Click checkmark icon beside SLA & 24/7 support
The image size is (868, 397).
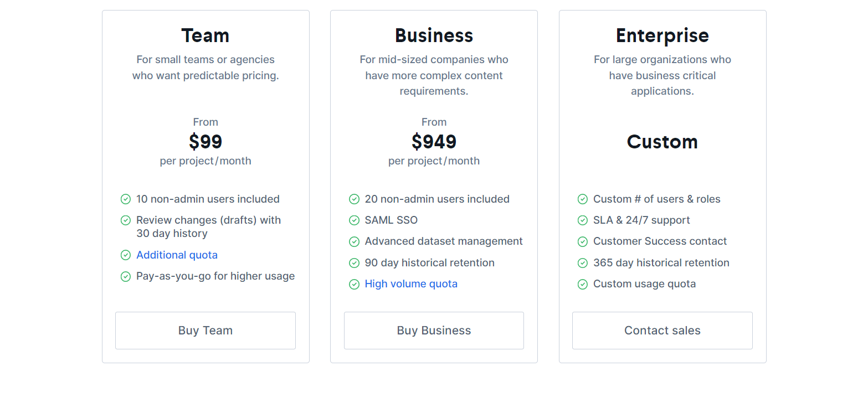(583, 220)
